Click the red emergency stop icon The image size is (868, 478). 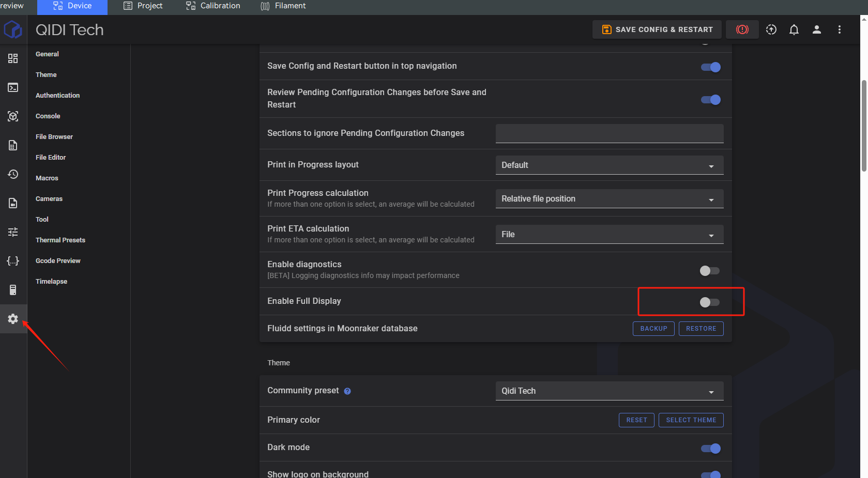pyautogui.click(x=742, y=29)
